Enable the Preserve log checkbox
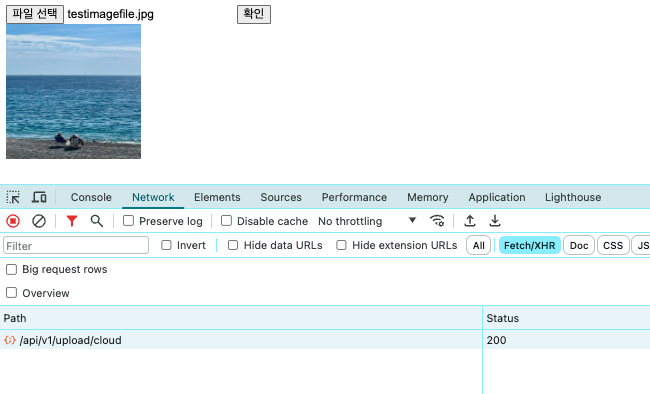Screen dimensions: 650x394 129,221
